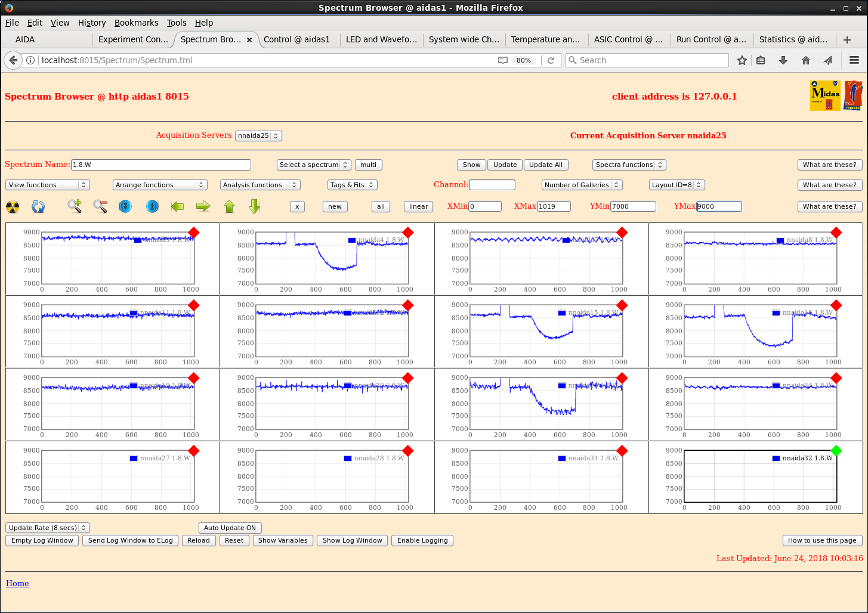Open the Tools menu
868x613 pixels.
177,23
